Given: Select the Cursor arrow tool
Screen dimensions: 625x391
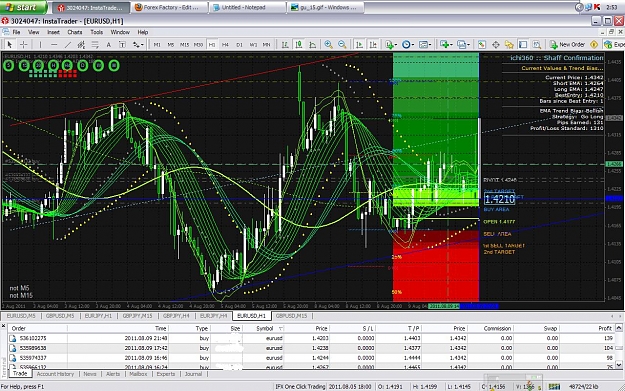Looking at the screenshot, I should tap(10, 45).
